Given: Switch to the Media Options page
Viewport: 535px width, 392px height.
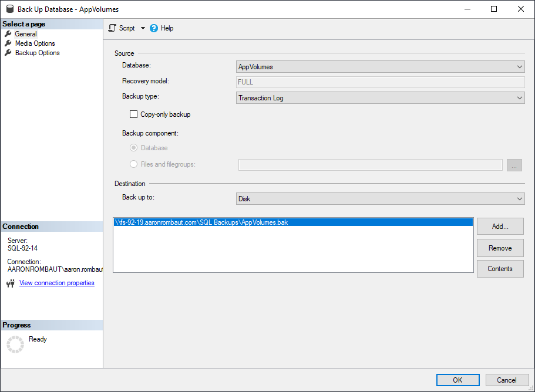Looking at the screenshot, I should 35,43.
